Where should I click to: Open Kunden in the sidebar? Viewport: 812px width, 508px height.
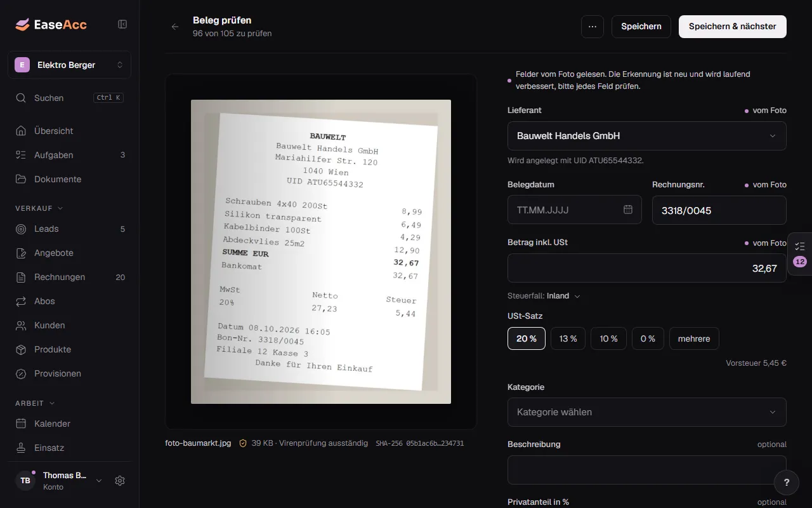tap(70, 325)
